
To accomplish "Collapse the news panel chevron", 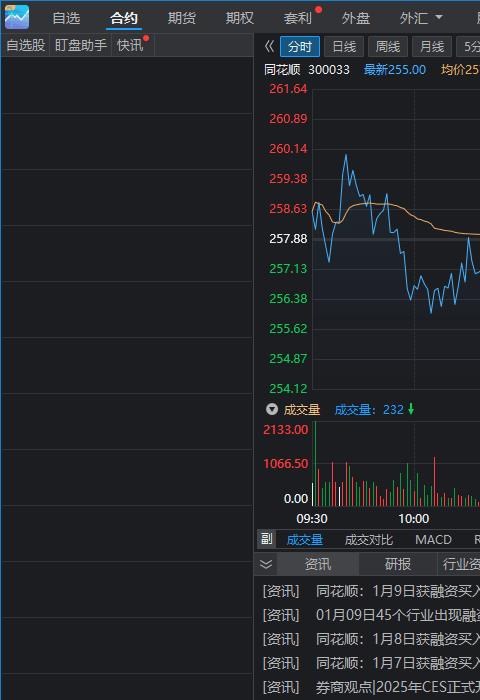I will tap(266, 564).
